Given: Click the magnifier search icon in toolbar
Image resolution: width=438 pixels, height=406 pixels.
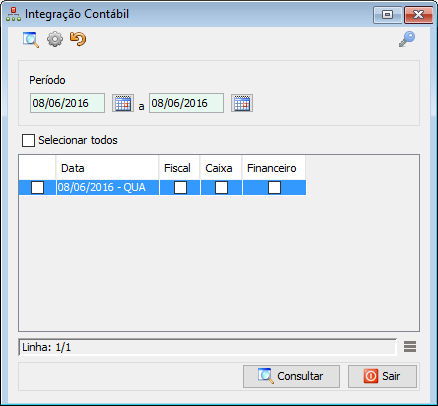Looking at the screenshot, I should click(31, 40).
